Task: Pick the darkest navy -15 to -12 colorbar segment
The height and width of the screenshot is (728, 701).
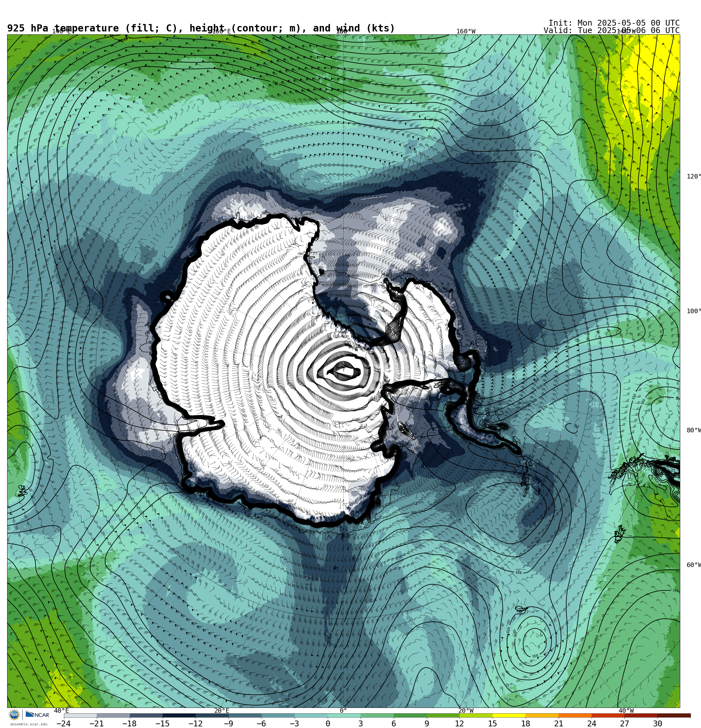Action: (179, 715)
